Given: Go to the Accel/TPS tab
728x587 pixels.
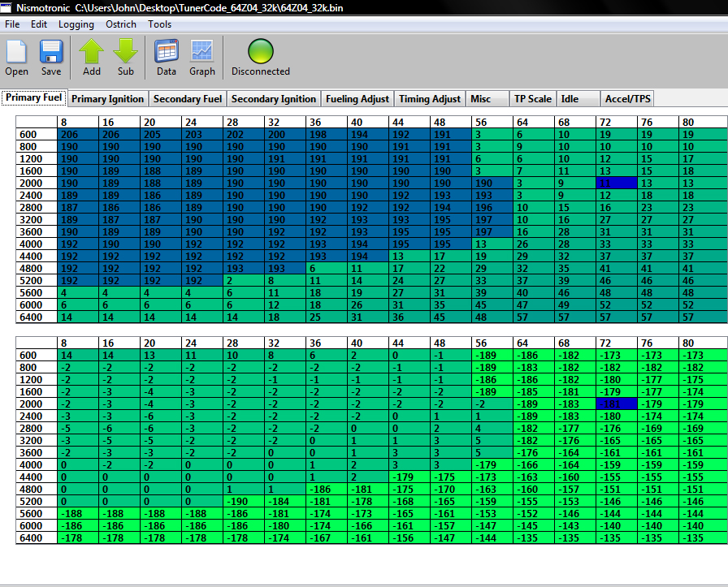Looking at the screenshot, I should [628, 99].
